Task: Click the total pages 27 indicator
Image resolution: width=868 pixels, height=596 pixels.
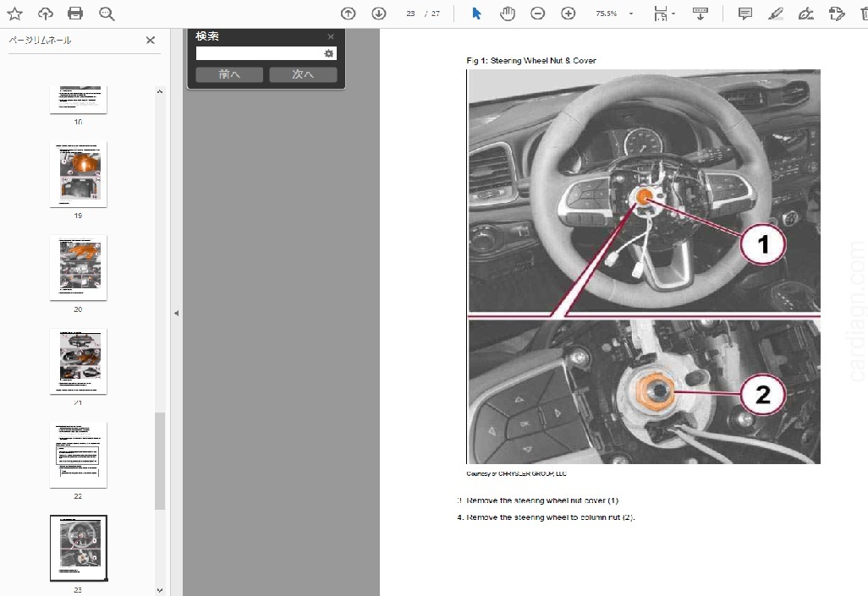Action: (436, 14)
